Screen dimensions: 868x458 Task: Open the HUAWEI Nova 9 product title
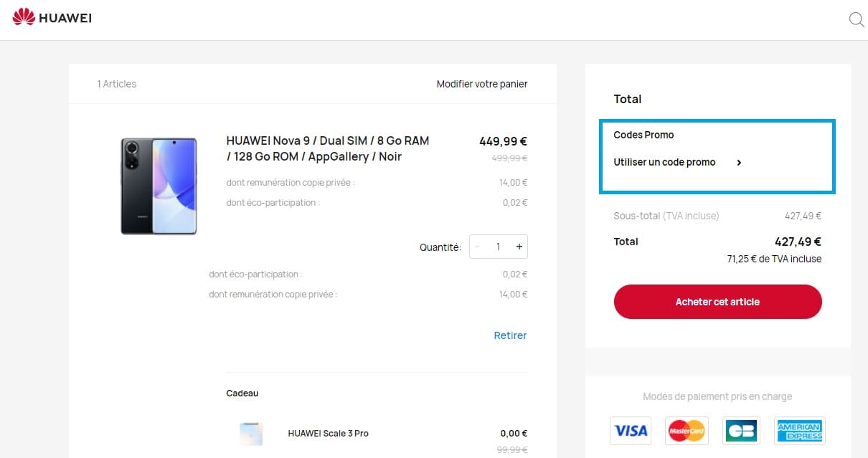click(x=327, y=148)
